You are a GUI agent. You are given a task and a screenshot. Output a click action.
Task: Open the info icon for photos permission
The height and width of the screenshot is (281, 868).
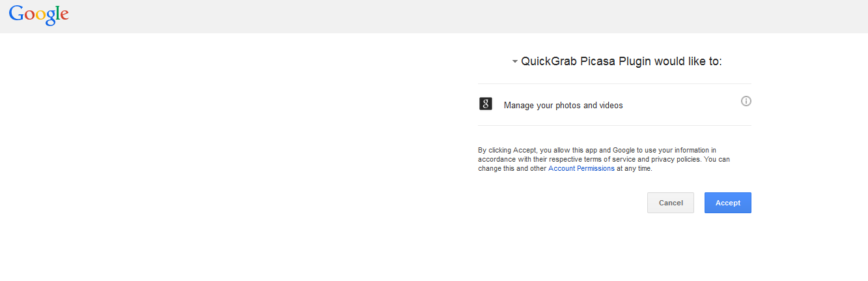(746, 101)
